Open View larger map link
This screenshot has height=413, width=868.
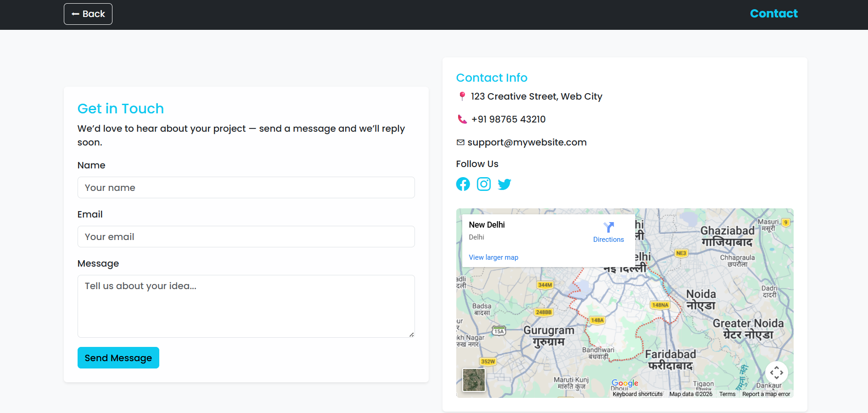pos(493,257)
